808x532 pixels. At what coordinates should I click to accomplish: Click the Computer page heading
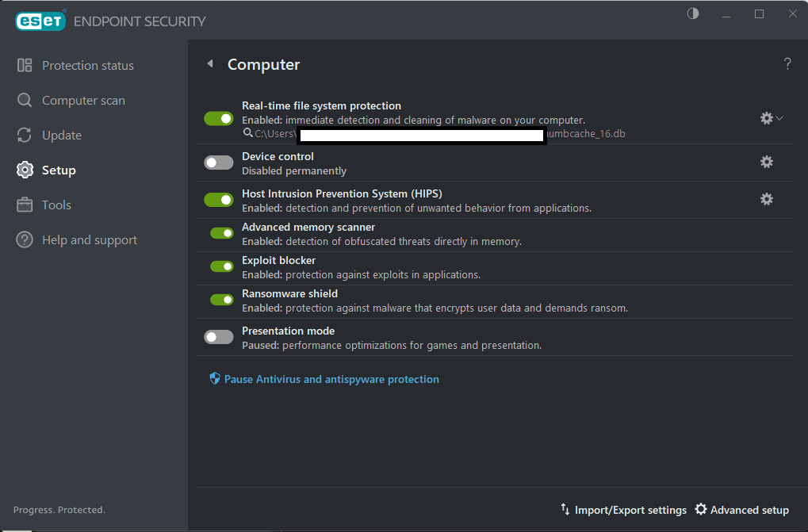click(x=263, y=64)
